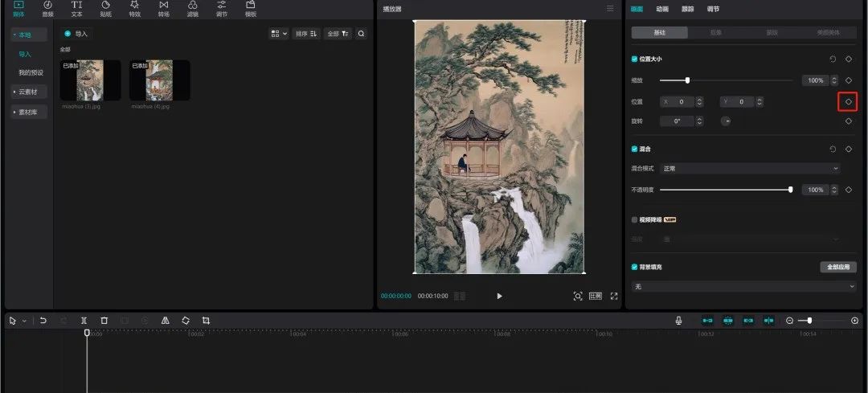
Task: Click the 比例 ratio button in player
Action: point(595,296)
